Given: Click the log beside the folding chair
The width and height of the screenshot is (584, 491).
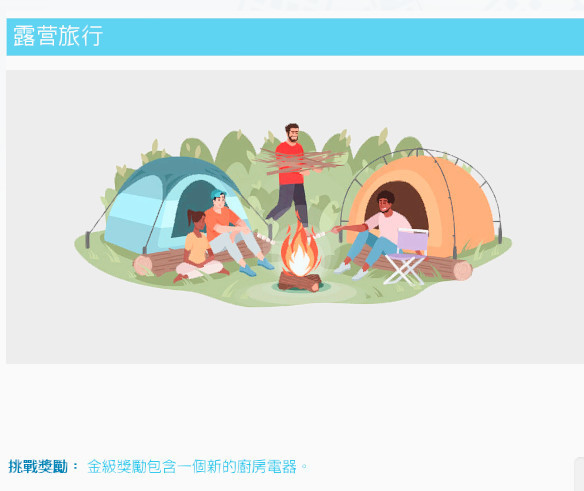Looking at the screenshot, I should click(445, 268).
